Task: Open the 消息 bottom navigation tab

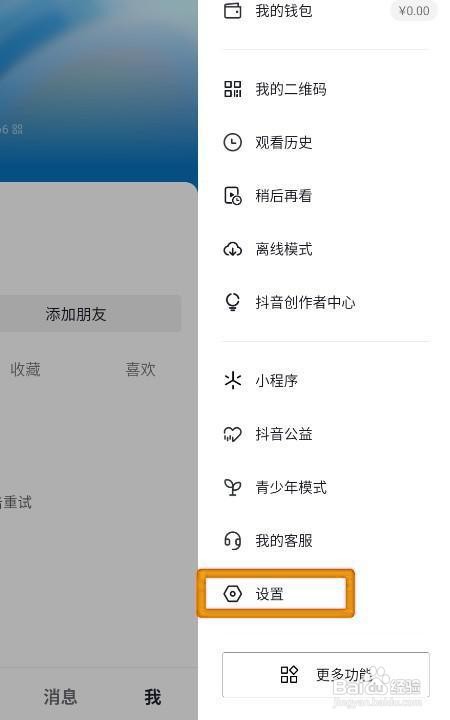Action: (x=60, y=697)
